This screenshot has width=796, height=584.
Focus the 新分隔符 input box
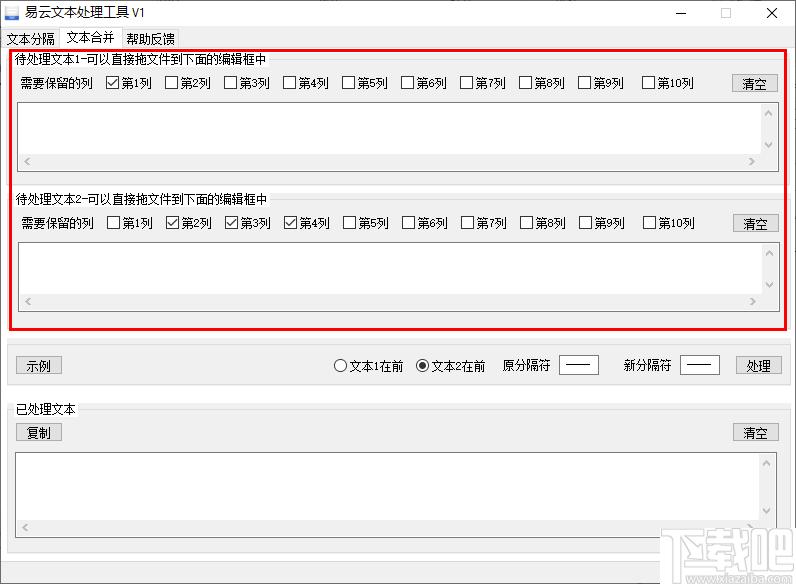[700, 365]
